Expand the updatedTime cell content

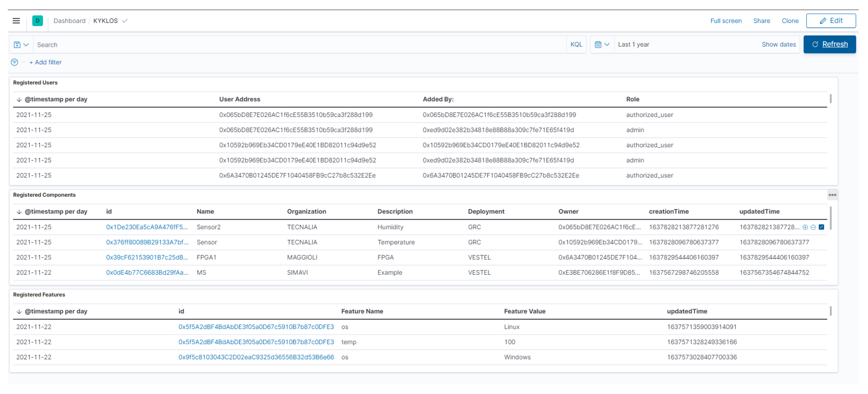(822, 227)
